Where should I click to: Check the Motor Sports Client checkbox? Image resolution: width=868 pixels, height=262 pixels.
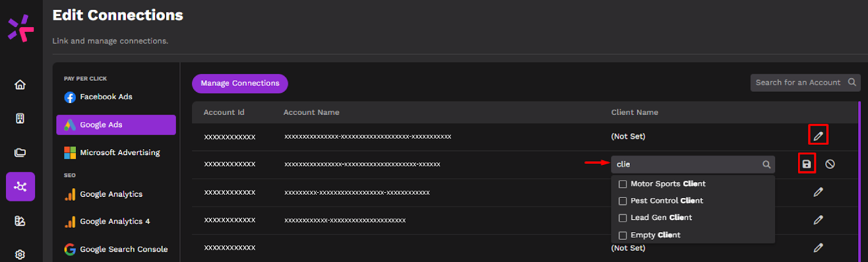[x=623, y=184]
